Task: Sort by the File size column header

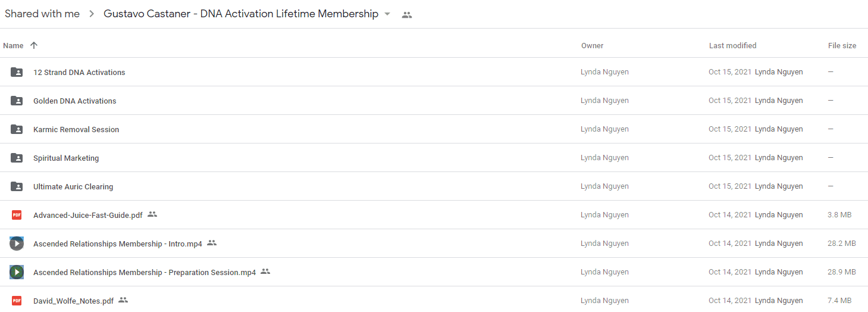Action: 842,45
